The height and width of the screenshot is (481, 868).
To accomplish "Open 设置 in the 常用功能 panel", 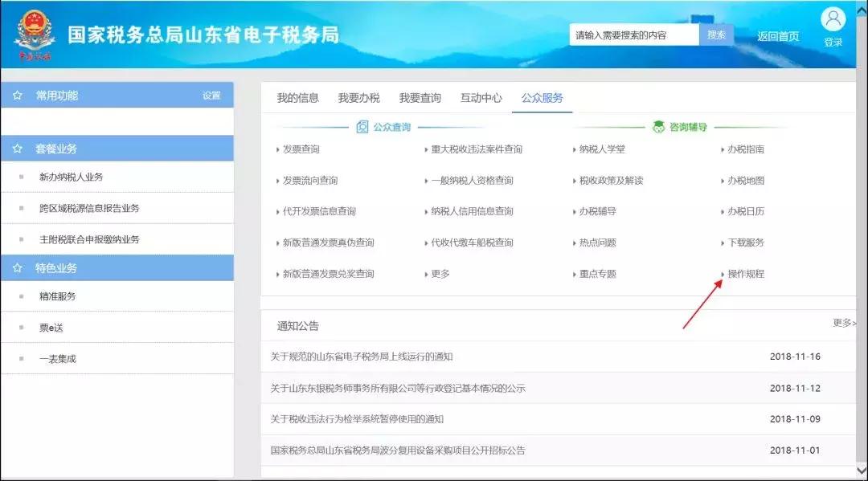I will (x=210, y=95).
